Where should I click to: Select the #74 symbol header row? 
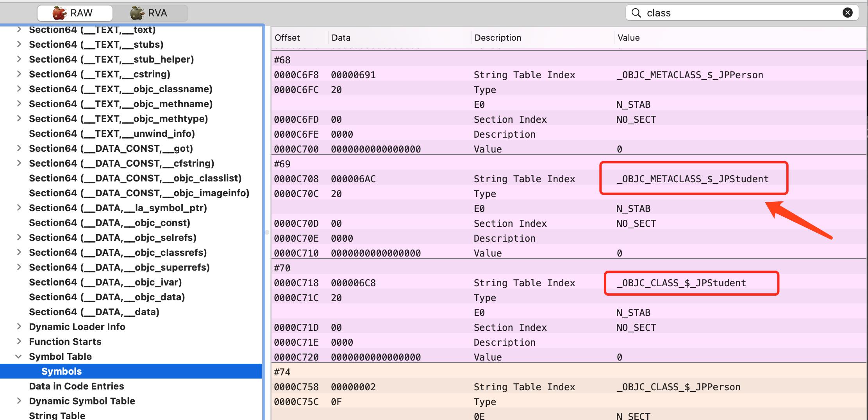(x=569, y=372)
